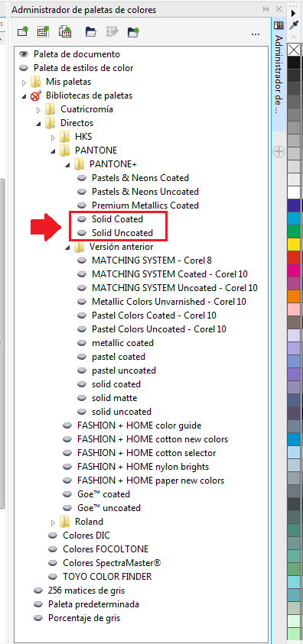Choose the yellow swatch in palette
303x644 pixels.
pyautogui.click(x=294, y=244)
